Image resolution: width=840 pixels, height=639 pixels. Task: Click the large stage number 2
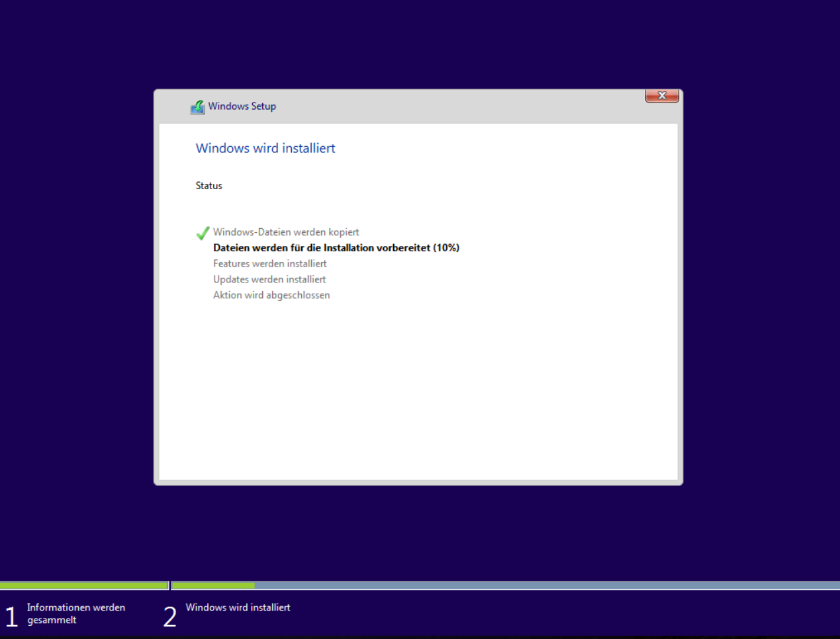pos(170,617)
